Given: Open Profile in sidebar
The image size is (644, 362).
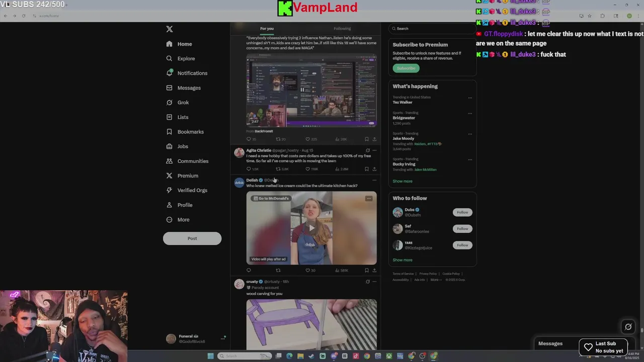Looking at the screenshot, I should click(180, 205).
